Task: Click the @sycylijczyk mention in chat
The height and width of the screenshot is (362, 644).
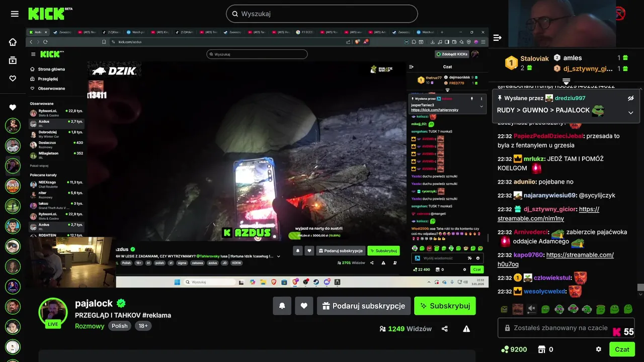Action: [597, 195]
